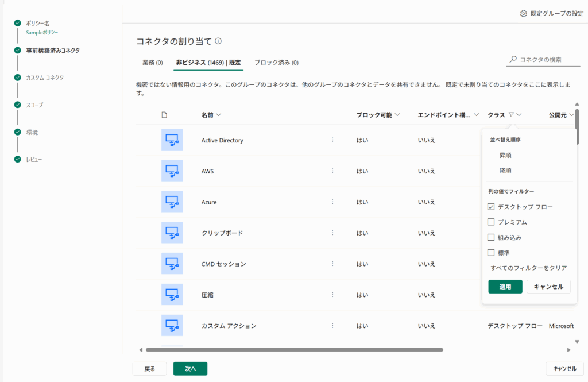Click the Active Directory connector icon
The image size is (588, 382).
[x=172, y=140]
